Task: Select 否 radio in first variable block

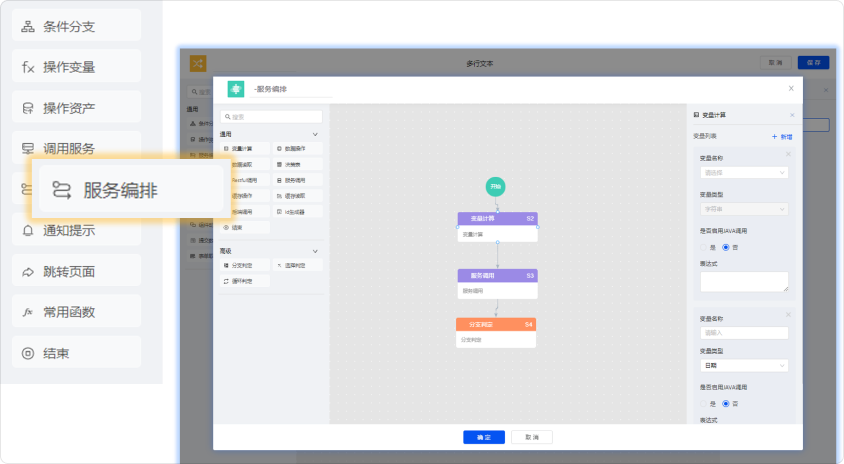Action: [726, 247]
